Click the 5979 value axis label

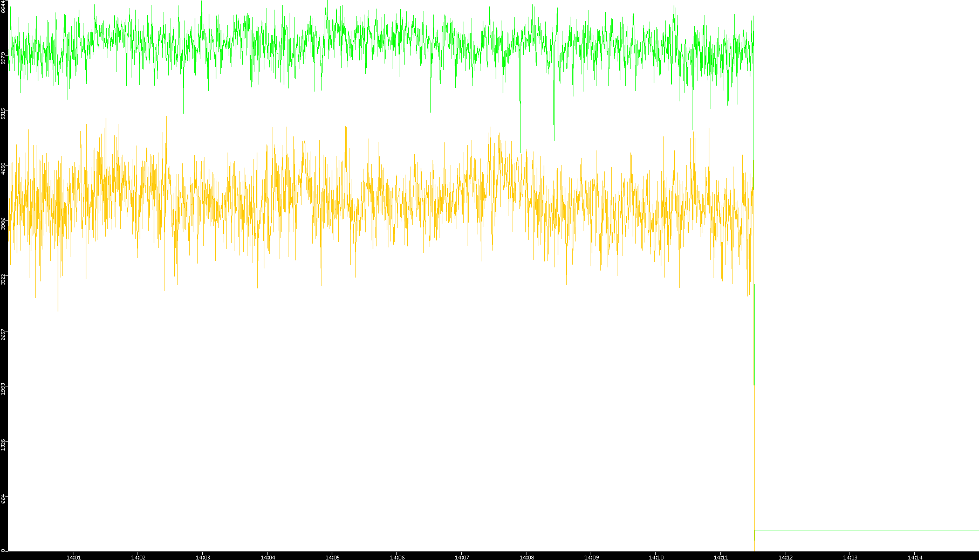pos(3,58)
